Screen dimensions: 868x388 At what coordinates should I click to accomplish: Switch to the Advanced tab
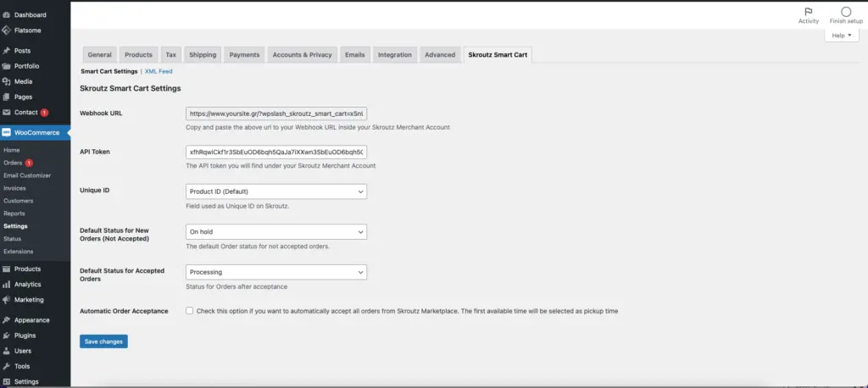[x=440, y=55]
